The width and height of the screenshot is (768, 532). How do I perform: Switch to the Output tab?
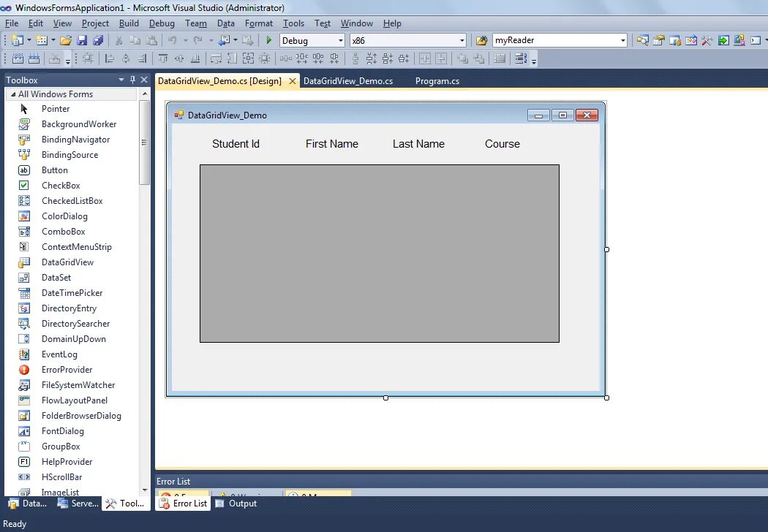[x=236, y=503]
